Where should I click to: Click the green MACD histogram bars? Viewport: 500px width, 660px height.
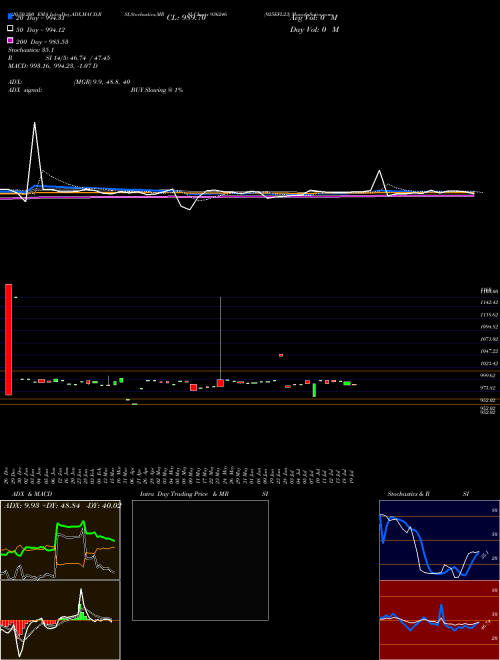pos(81,612)
